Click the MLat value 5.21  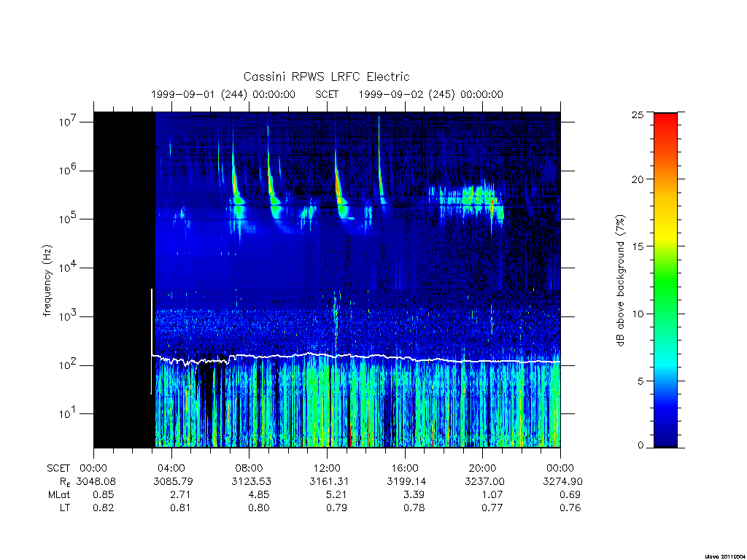(x=336, y=494)
